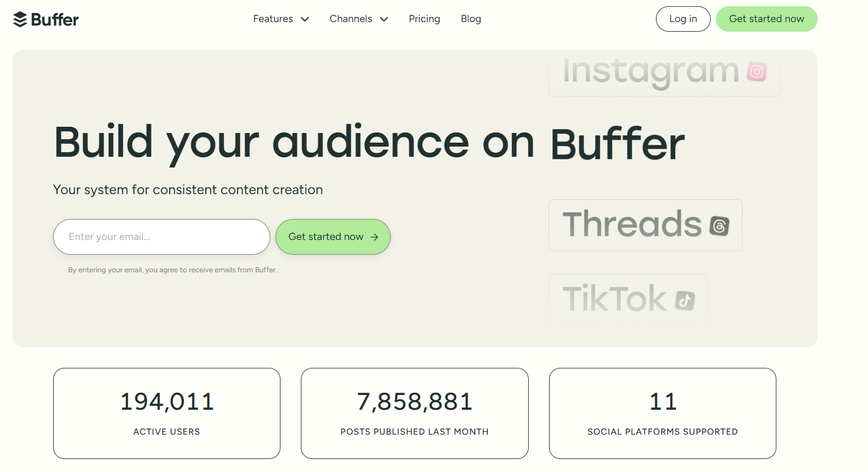Click the SOCIAL PLATFORMS SUPPORTED label

tap(663, 432)
